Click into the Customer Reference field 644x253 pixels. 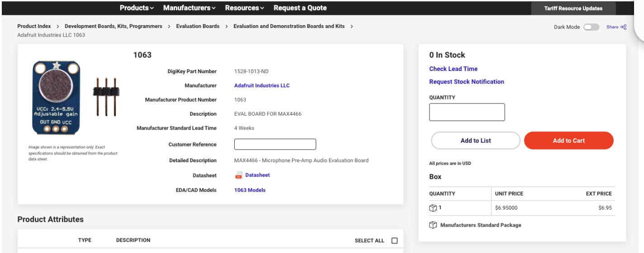point(275,145)
